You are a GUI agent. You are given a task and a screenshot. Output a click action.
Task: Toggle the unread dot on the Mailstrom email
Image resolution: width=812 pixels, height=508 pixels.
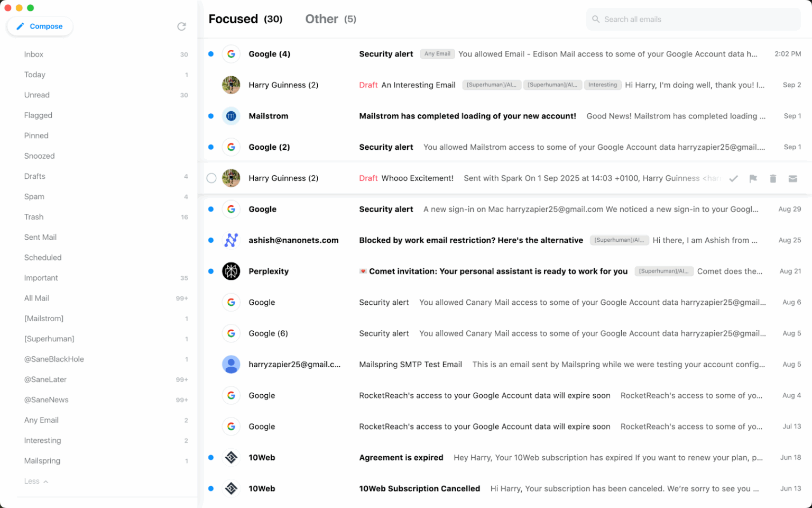(211, 116)
